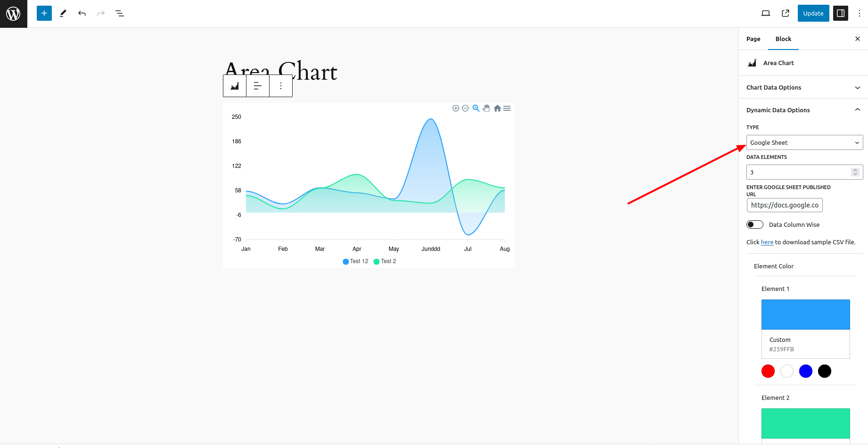Click the Undo arrow in the editor toolbar
The image size is (868, 448).
tap(82, 13)
